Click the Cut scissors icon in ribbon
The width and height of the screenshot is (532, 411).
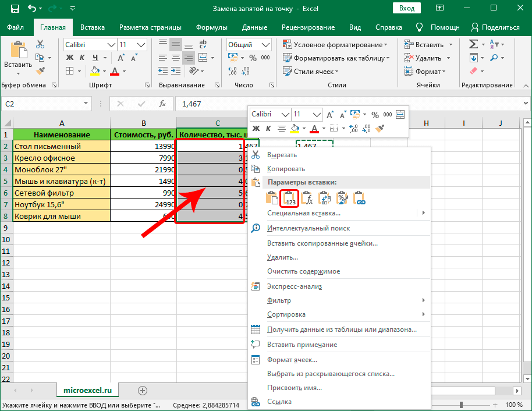[x=40, y=44]
